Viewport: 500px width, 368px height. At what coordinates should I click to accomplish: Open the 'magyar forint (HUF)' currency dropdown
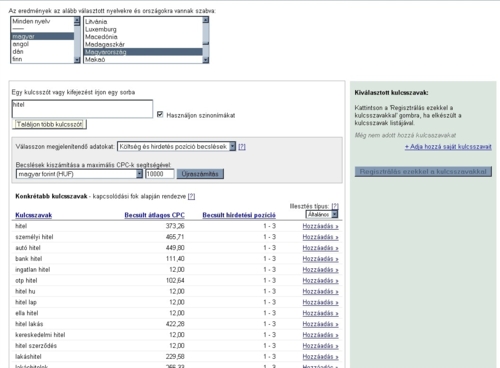79,174
